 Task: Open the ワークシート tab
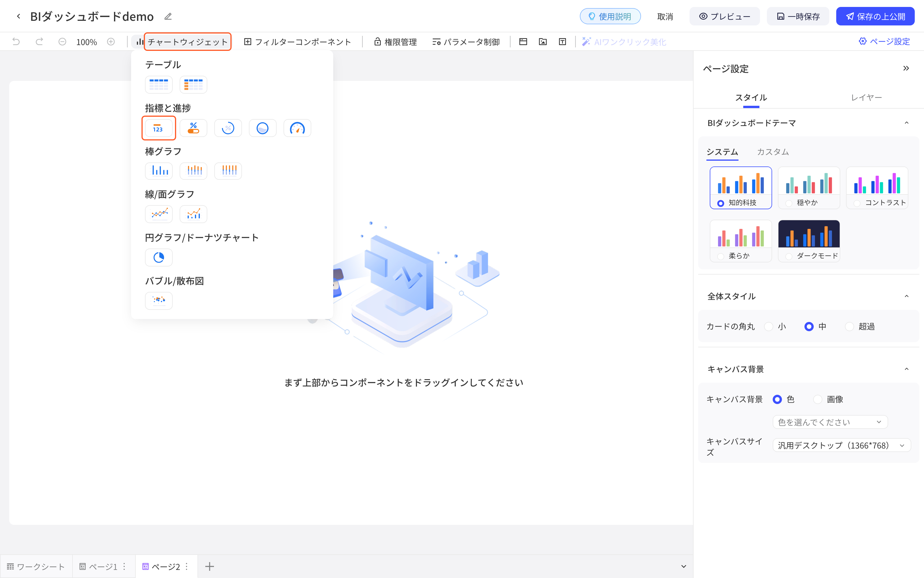pos(36,566)
